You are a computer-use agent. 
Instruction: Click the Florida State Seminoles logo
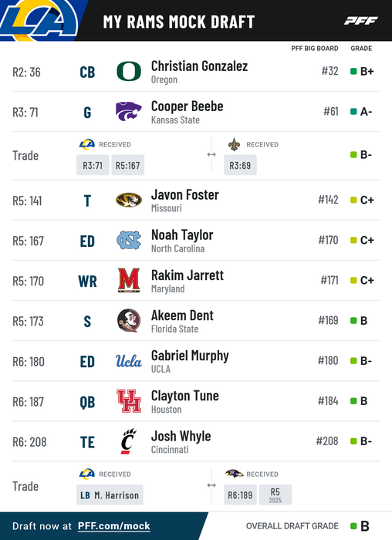[129, 321]
